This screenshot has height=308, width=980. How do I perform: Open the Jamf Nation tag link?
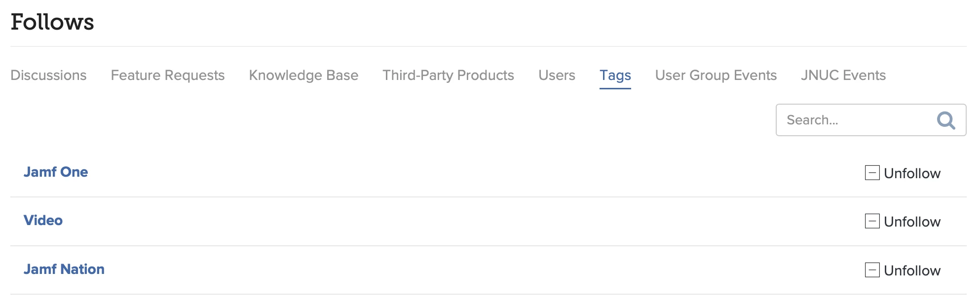coord(64,269)
